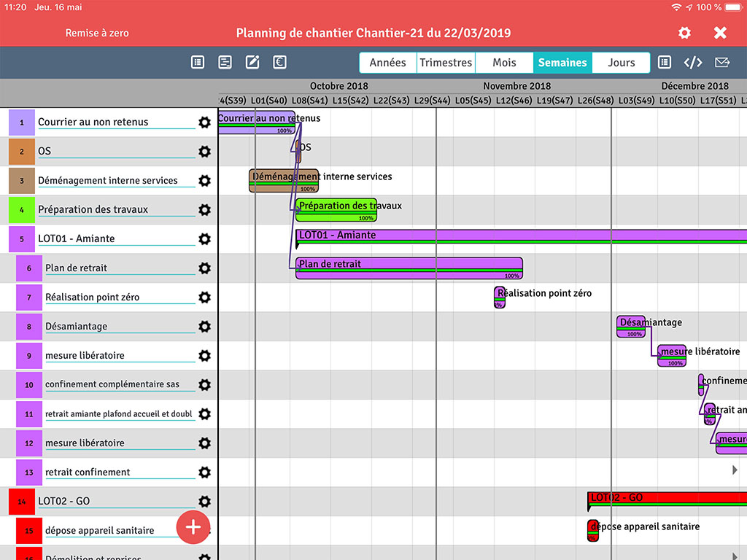Open the detailed notes list icon
Viewport: 747px width, 560px height.
pos(225,62)
